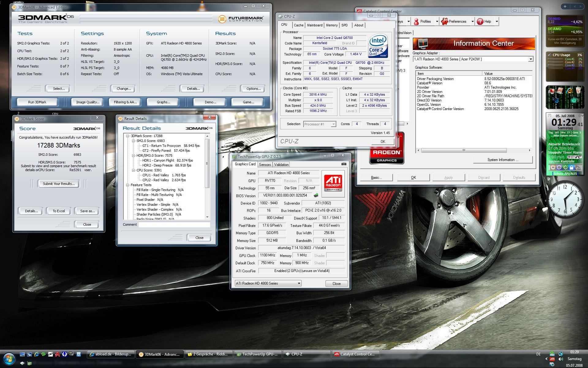Click Submit Your Results button
This screenshot has width=588, height=368.
click(x=58, y=184)
